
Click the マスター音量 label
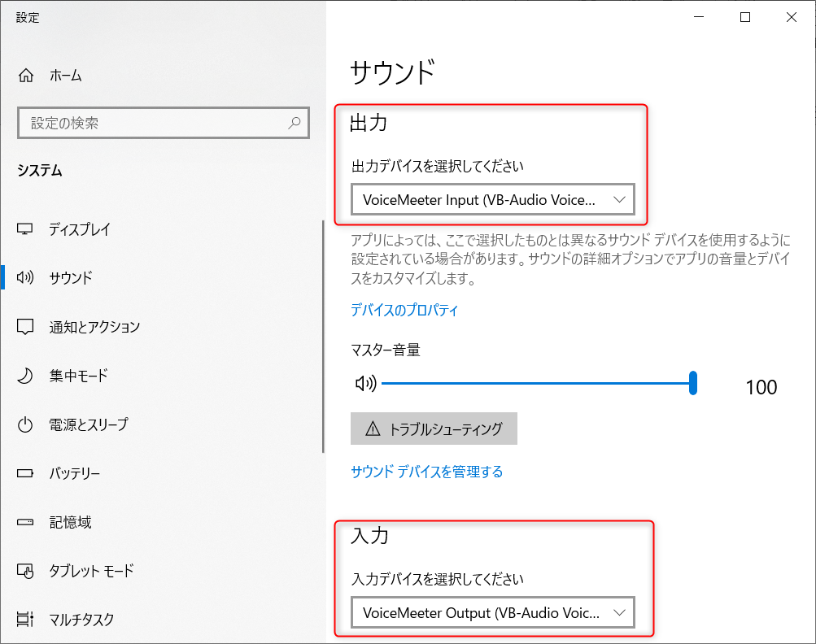[x=386, y=350]
